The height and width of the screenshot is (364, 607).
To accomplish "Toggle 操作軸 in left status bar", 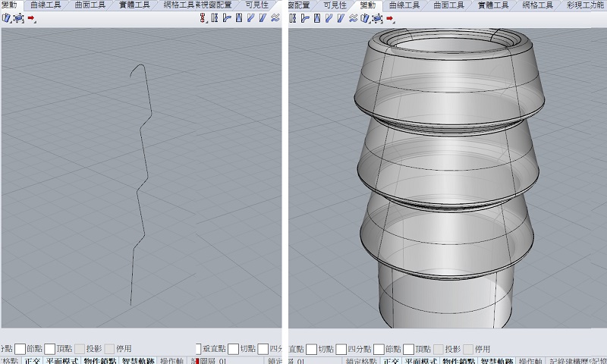I will pyautogui.click(x=171, y=360).
